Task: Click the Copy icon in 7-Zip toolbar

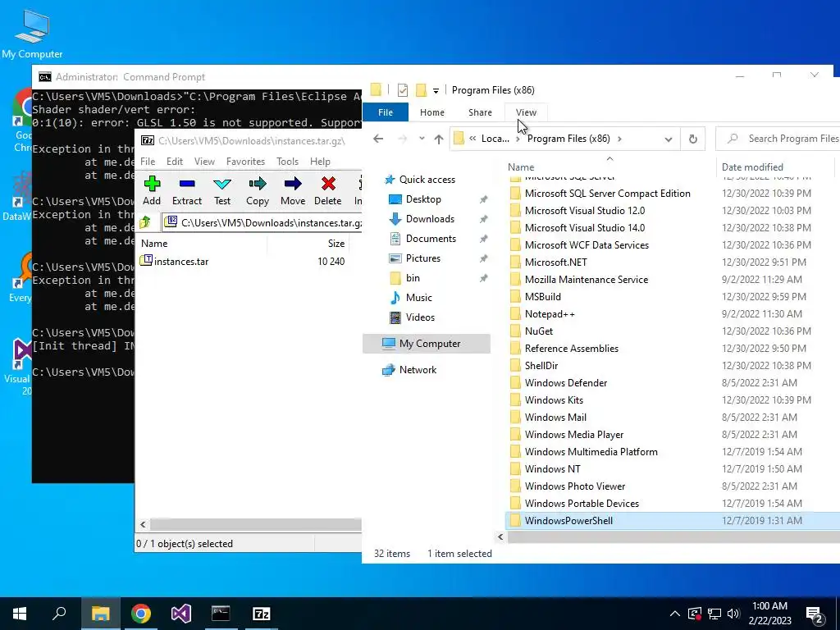Action: [x=257, y=190]
